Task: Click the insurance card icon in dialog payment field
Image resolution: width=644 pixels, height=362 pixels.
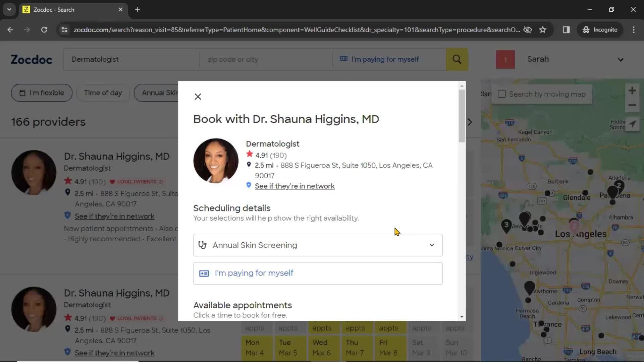Action: coord(204,274)
